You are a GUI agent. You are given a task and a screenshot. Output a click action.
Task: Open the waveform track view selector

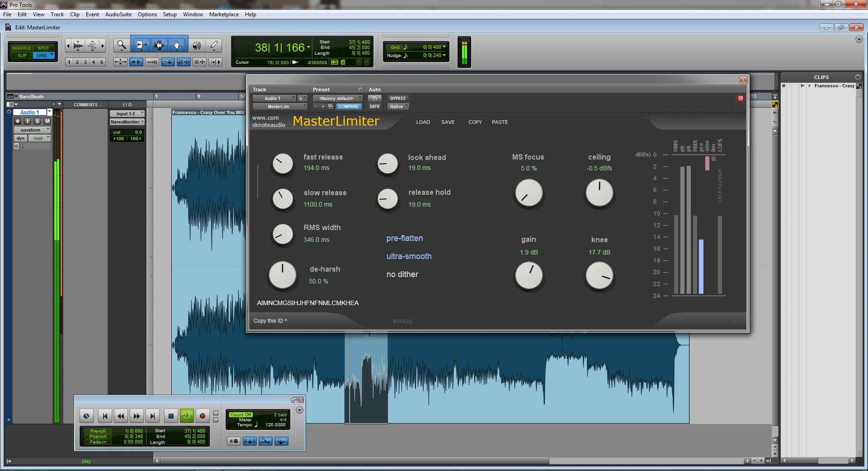(x=32, y=130)
